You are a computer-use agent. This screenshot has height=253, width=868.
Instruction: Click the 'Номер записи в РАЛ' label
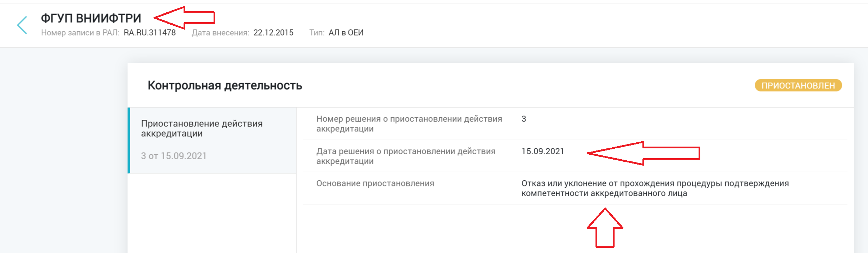[80, 33]
